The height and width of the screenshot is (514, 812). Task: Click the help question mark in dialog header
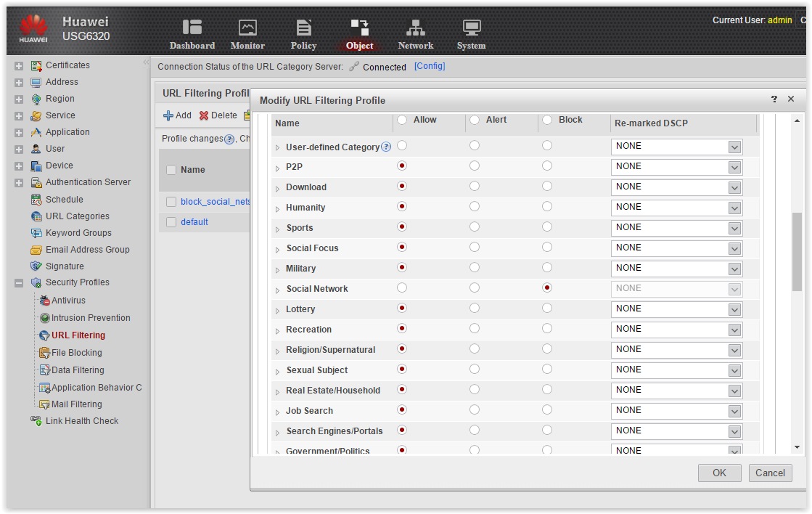[774, 99]
